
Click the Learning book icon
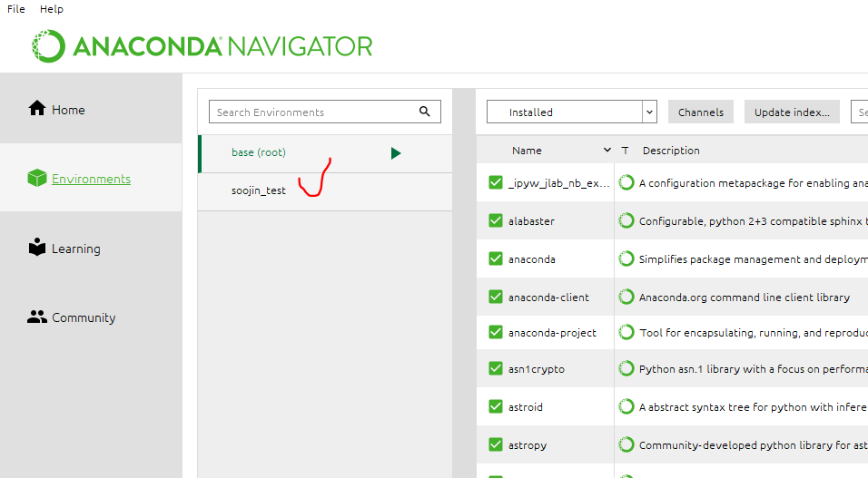pos(37,248)
